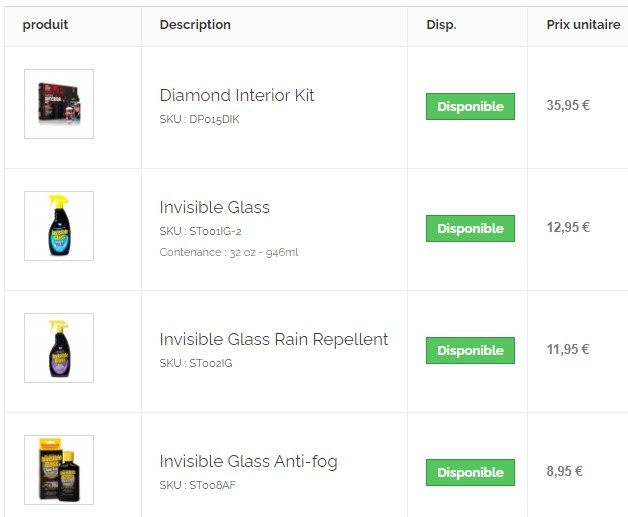Screen dimensions: 628x517
Task: Select the 'Description' column header
Action: (195, 25)
